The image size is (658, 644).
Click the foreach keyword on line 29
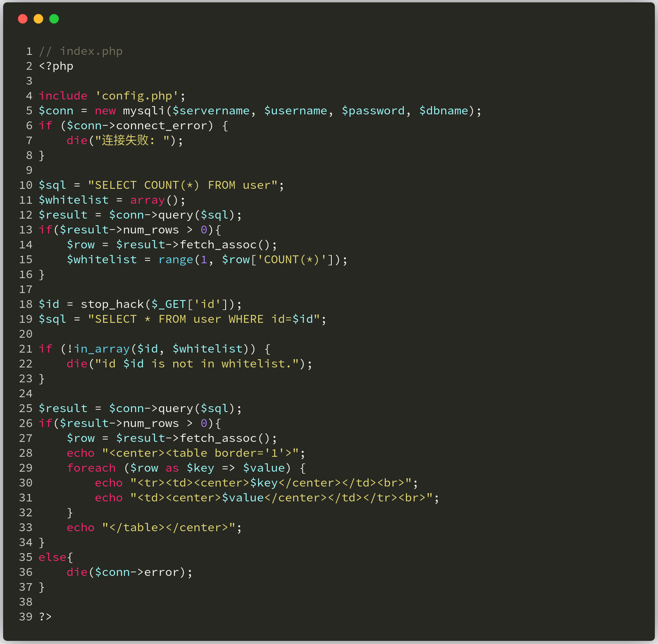click(x=91, y=468)
